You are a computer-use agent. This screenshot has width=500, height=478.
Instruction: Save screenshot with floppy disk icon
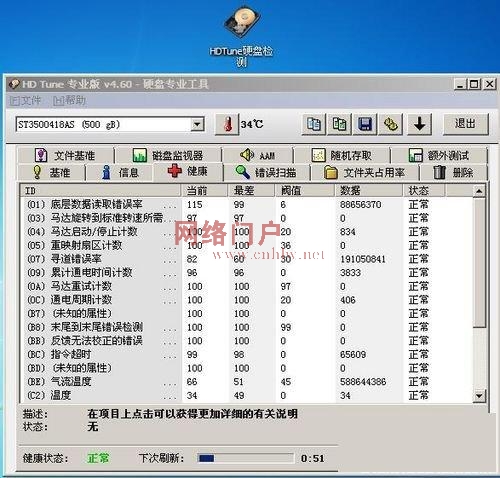coord(365,124)
